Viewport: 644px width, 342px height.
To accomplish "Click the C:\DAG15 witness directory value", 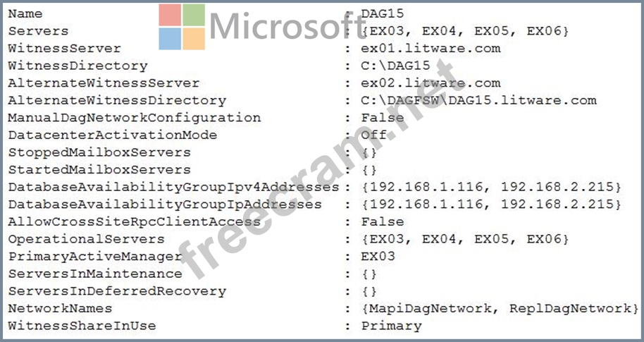I will coord(395,66).
